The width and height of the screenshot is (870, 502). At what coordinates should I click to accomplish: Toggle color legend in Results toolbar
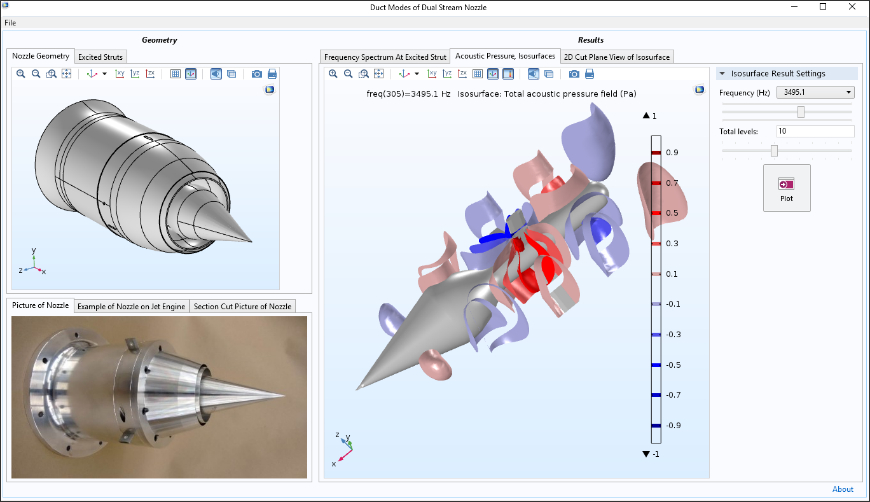tap(508, 74)
